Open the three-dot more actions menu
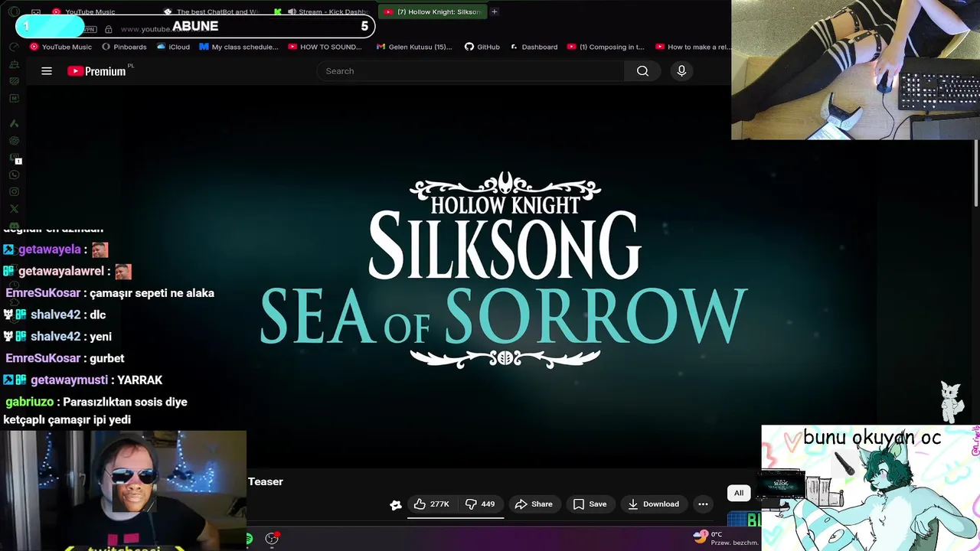 point(703,504)
